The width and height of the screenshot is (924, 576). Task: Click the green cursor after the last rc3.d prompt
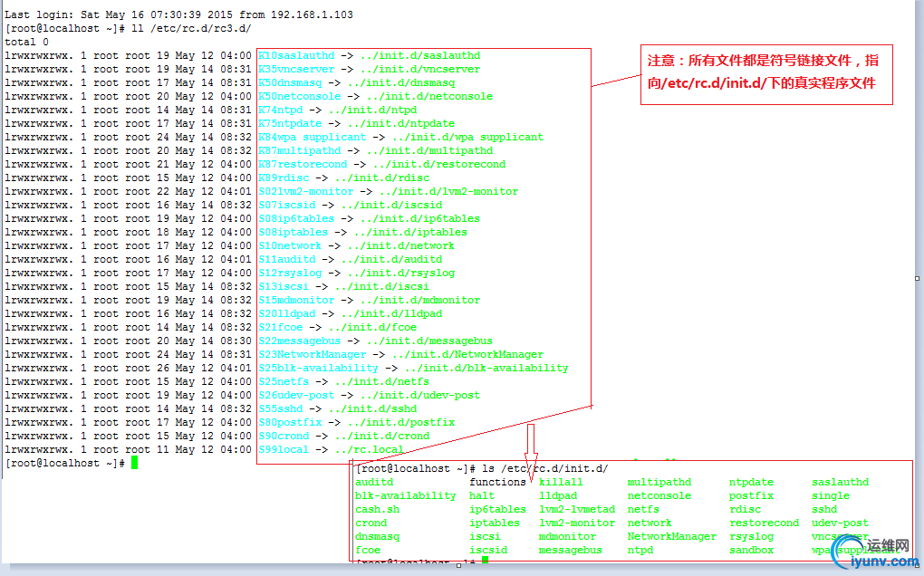tap(134, 462)
